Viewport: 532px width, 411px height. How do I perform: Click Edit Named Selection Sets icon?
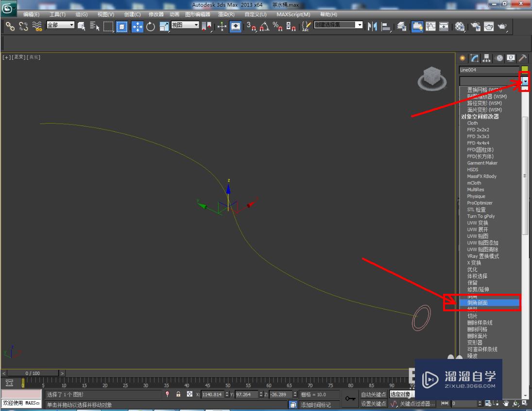click(x=306, y=26)
